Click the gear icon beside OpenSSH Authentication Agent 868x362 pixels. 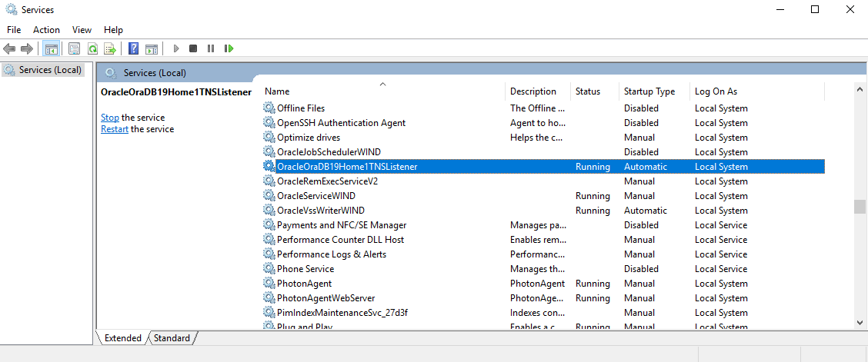coord(269,123)
